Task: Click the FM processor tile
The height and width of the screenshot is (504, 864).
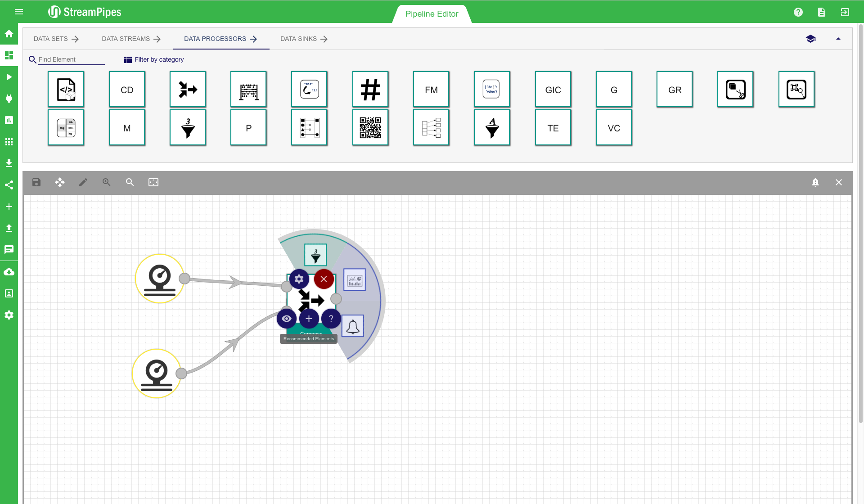Action: 431,90
